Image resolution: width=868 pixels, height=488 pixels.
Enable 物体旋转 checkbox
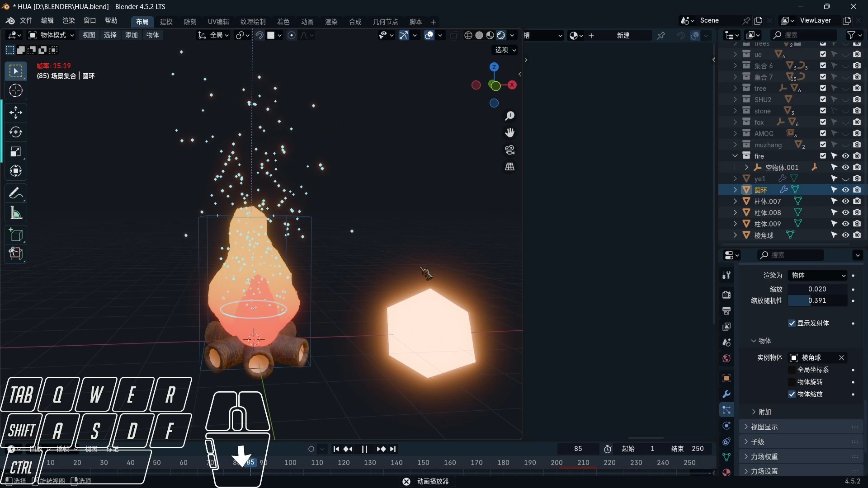tap(792, 382)
